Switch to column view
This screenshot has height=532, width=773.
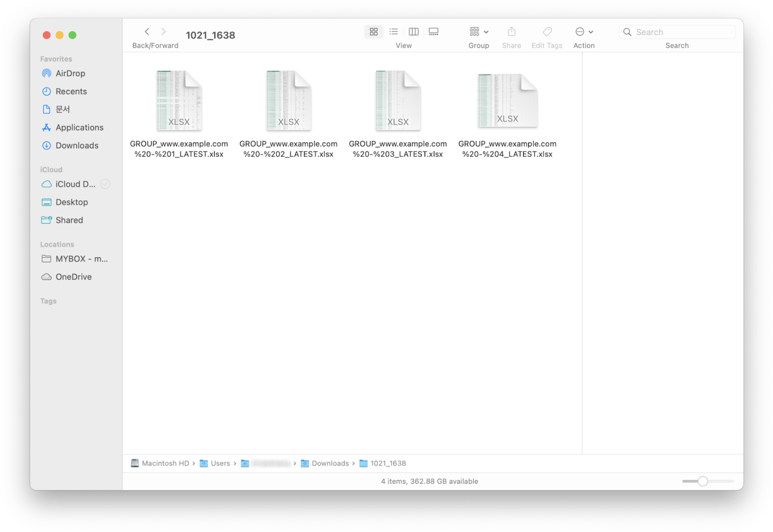(x=414, y=32)
